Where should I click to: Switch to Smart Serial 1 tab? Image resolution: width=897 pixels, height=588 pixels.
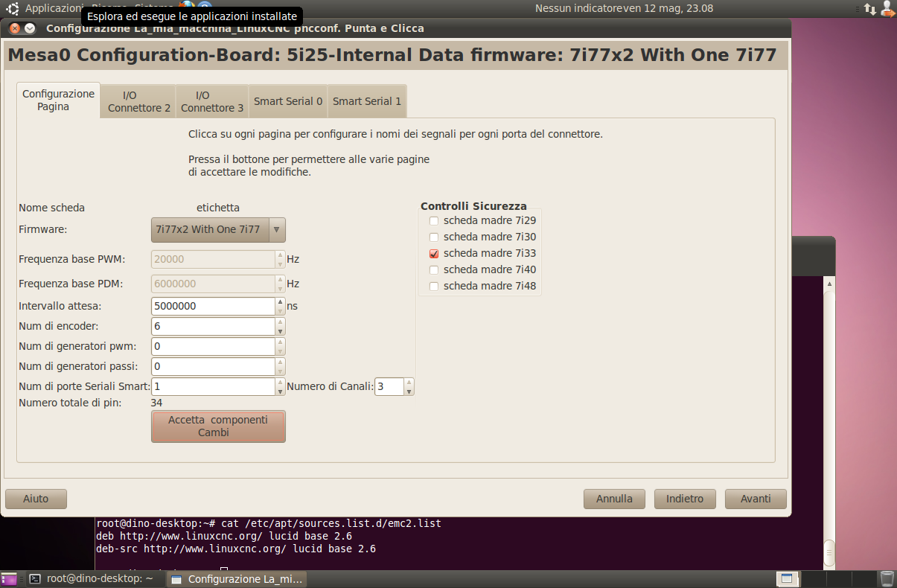[367, 101]
